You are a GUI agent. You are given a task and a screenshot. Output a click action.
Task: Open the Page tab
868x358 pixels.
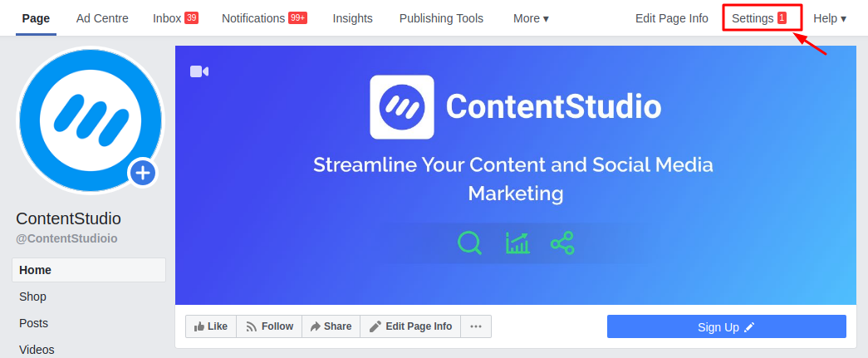(36, 18)
